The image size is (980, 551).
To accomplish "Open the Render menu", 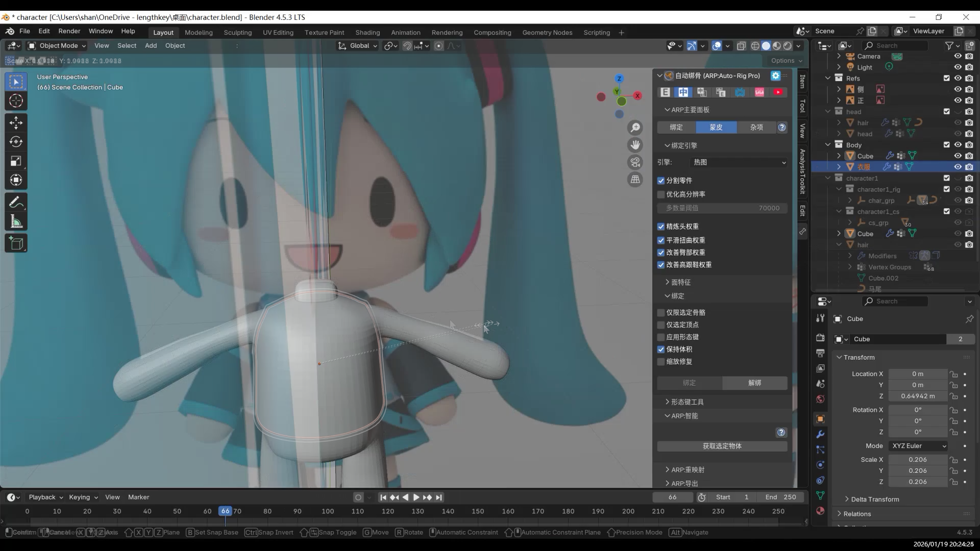I will click(69, 31).
